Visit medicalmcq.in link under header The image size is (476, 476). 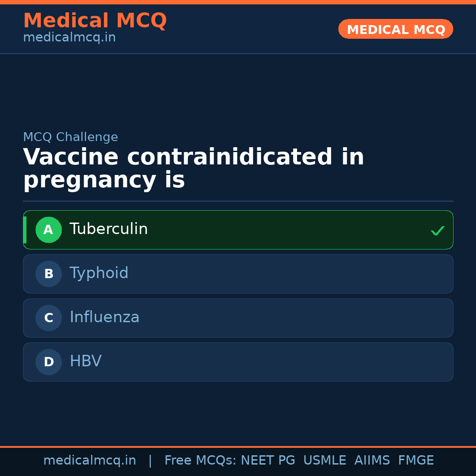(69, 38)
